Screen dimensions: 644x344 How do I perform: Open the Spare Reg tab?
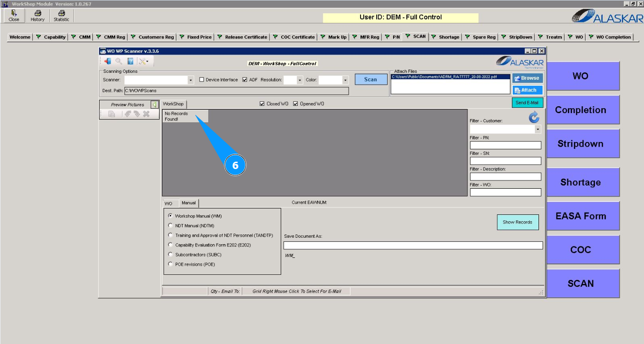tap(481, 37)
